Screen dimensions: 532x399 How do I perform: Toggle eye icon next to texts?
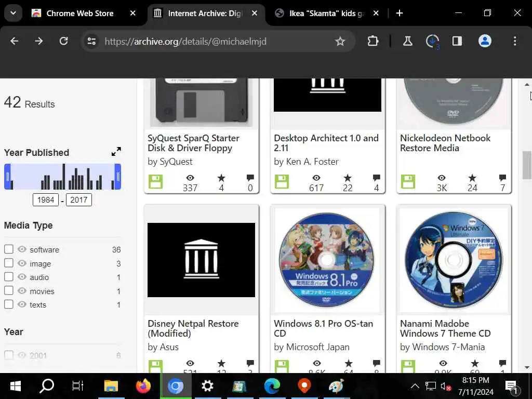22,304
